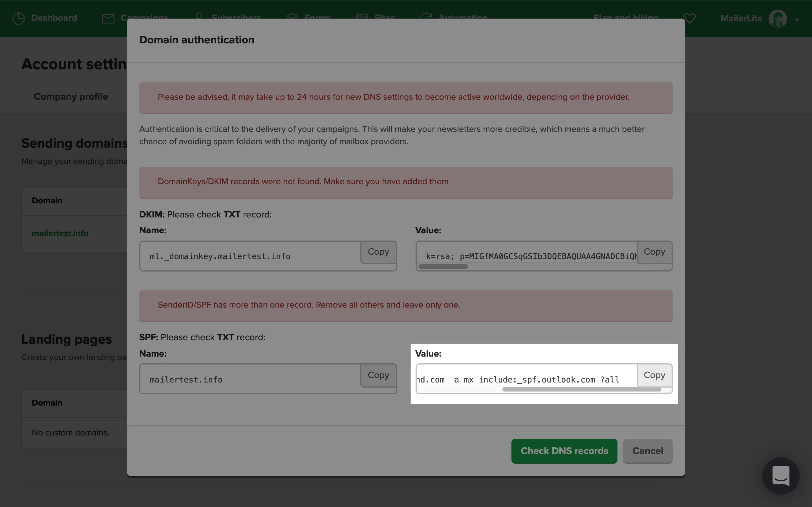This screenshot has height=507, width=812.
Task: Open the mailertest.info domain link
Action: pyautogui.click(x=60, y=233)
